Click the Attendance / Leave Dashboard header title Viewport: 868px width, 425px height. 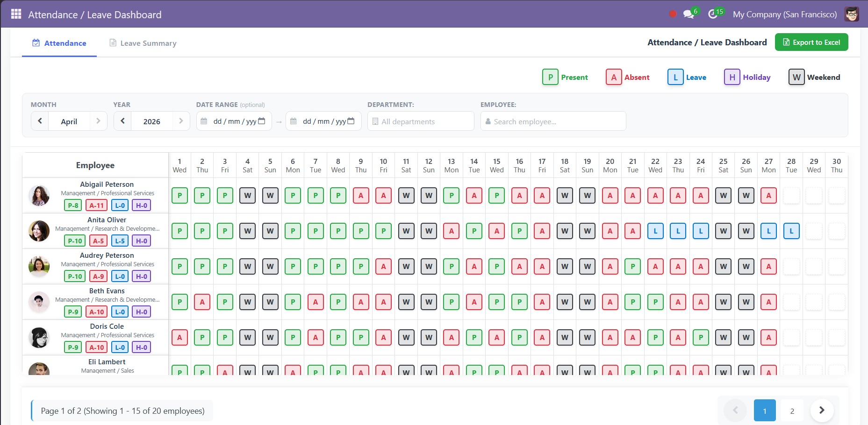click(95, 14)
